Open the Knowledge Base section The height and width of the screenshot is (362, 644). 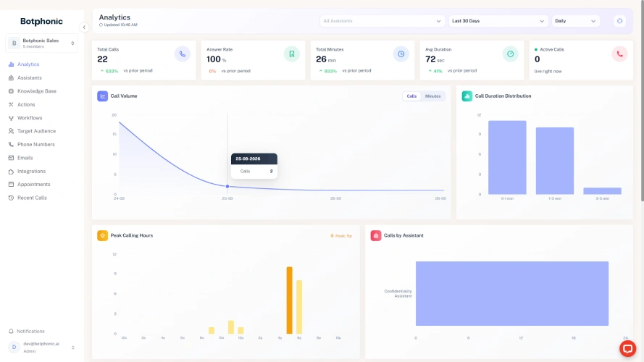coord(37,91)
